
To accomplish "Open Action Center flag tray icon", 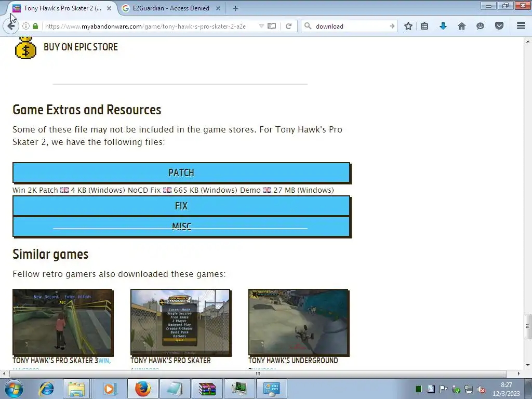I will [x=444, y=389].
